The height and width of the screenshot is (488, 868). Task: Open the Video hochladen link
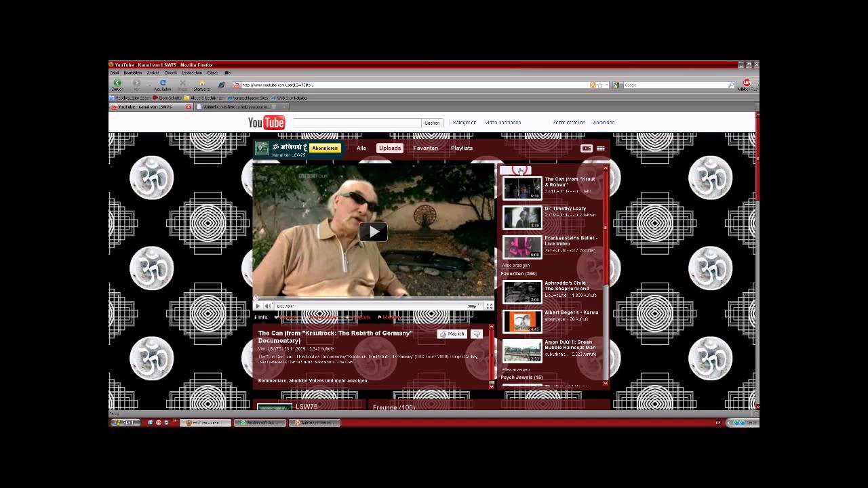[502, 123]
